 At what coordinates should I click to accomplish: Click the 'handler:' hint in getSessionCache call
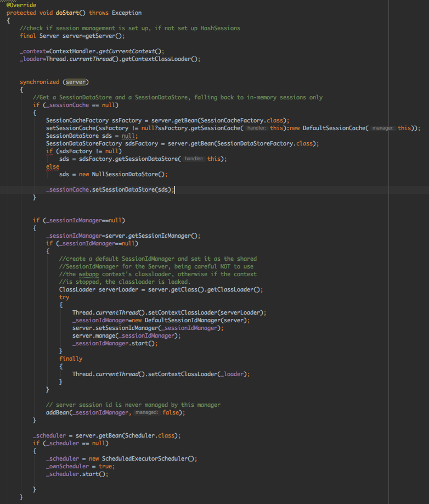pos(256,128)
